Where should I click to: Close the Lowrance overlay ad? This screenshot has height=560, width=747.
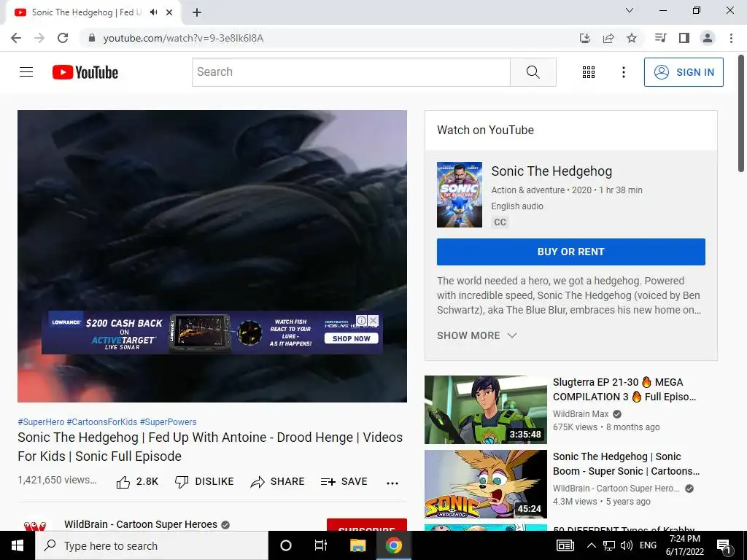(x=373, y=321)
